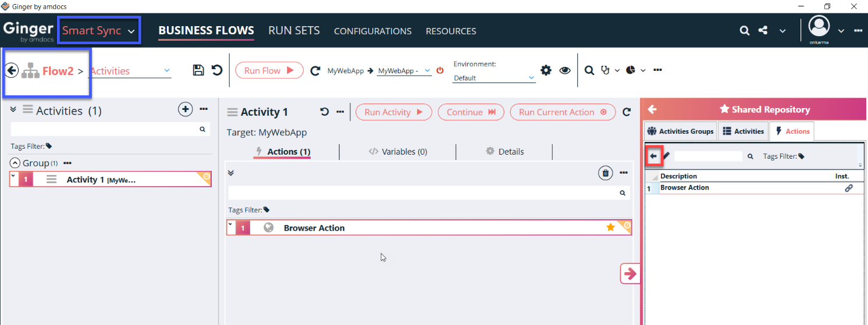868x325 pixels.
Task: Click the trash icon in Actions list
Action: coord(606,173)
